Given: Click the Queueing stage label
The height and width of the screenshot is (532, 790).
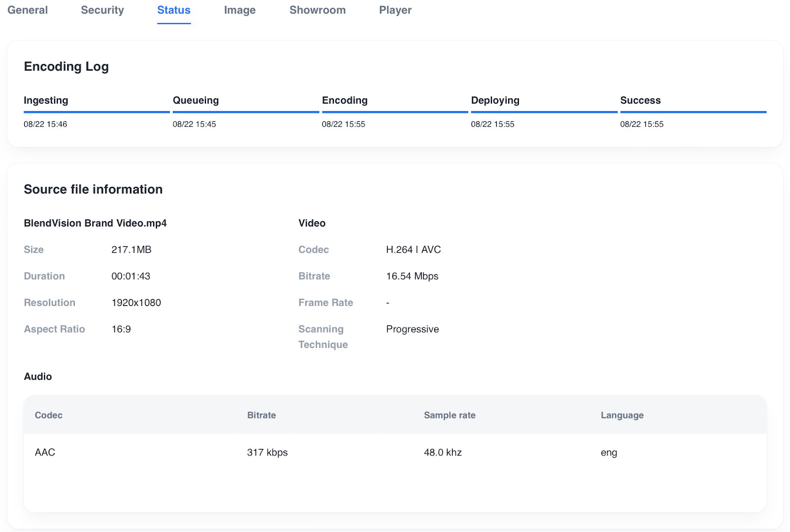Looking at the screenshot, I should point(196,100).
